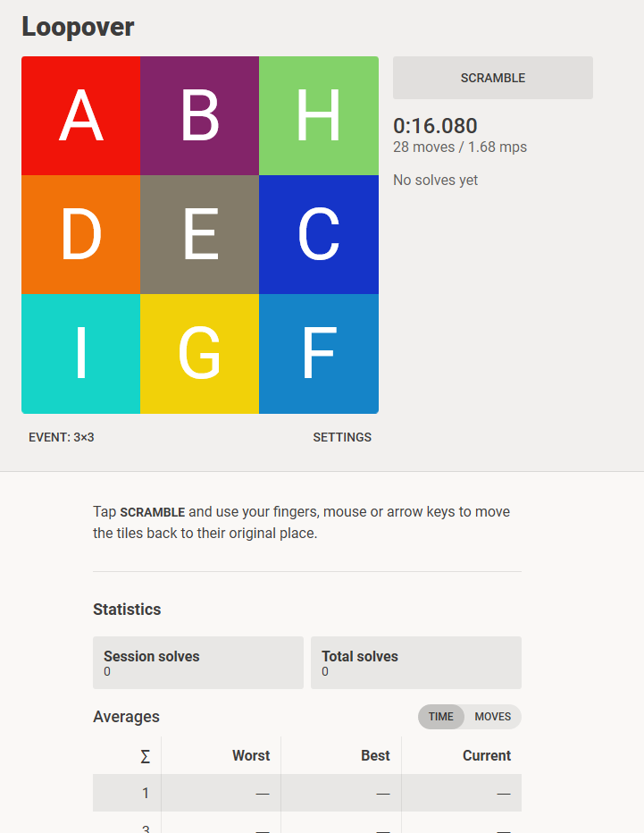644x833 pixels.
Task: Select the Current column header
Action: point(486,755)
